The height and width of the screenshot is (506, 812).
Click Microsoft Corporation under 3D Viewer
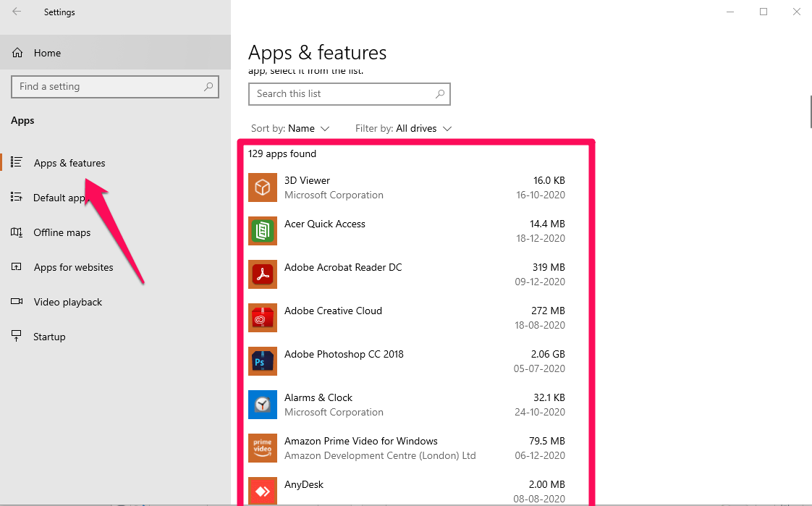tap(334, 195)
